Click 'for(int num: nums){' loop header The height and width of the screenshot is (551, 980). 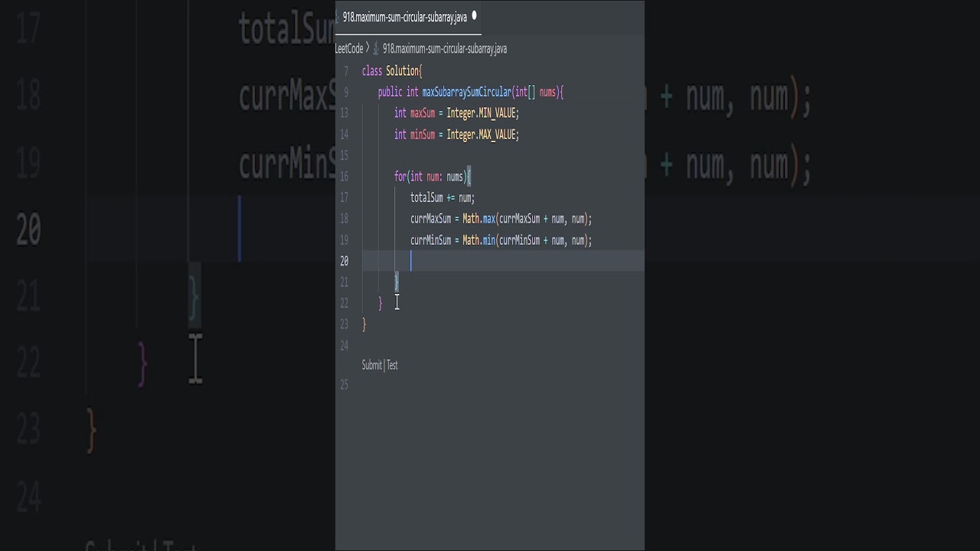[x=433, y=177]
